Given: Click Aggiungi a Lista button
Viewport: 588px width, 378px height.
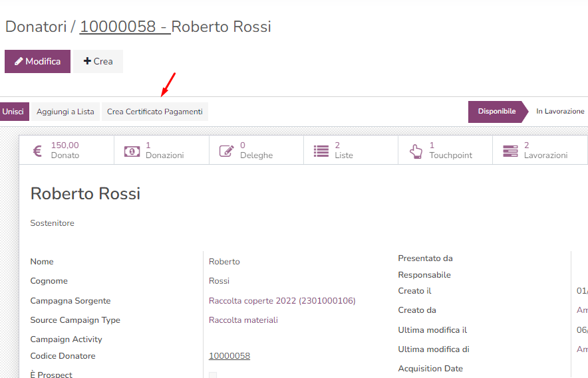Looking at the screenshot, I should tap(65, 112).
